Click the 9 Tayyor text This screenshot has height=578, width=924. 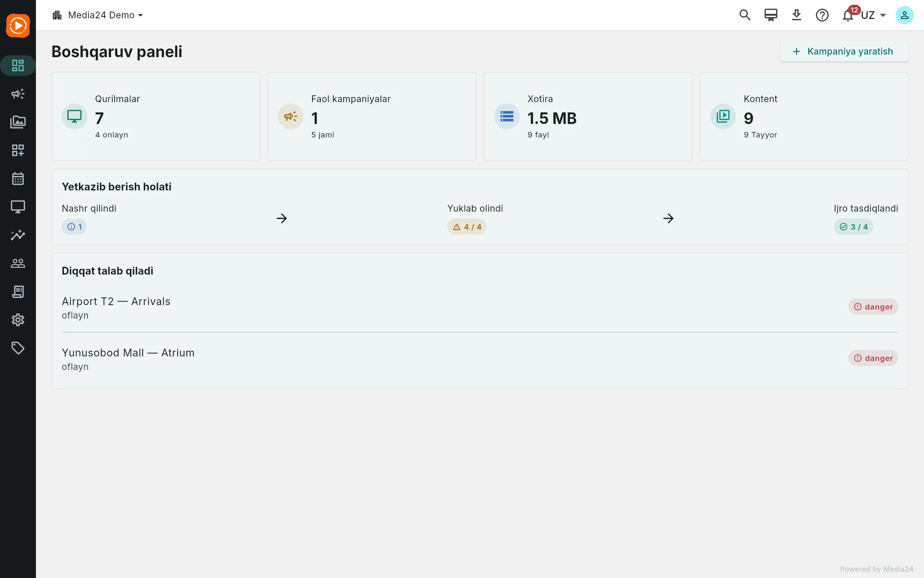point(760,135)
